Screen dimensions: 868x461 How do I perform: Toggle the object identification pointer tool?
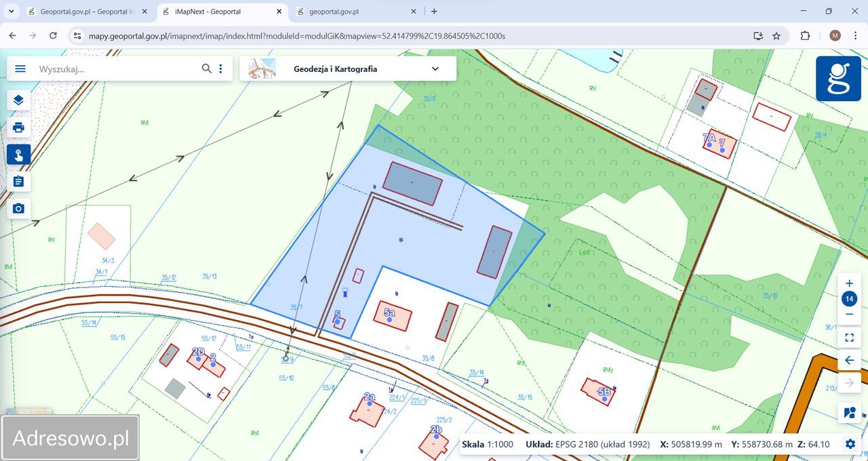coord(18,155)
